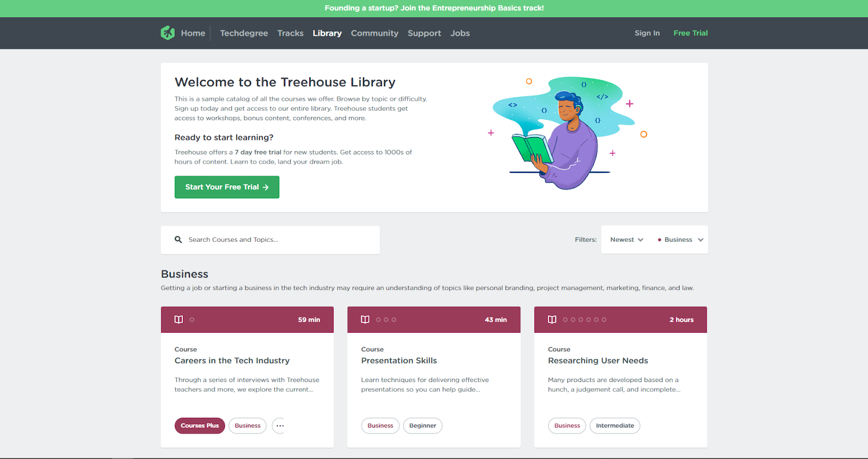Click the 59 min duration label
The height and width of the screenshot is (459, 868).
[x=309, y=320]
